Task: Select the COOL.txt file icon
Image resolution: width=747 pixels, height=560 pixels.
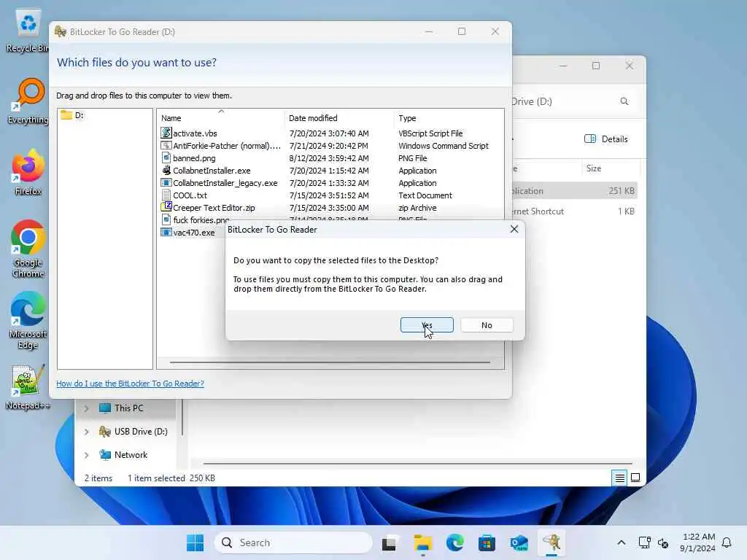Action: click(166, 195)
